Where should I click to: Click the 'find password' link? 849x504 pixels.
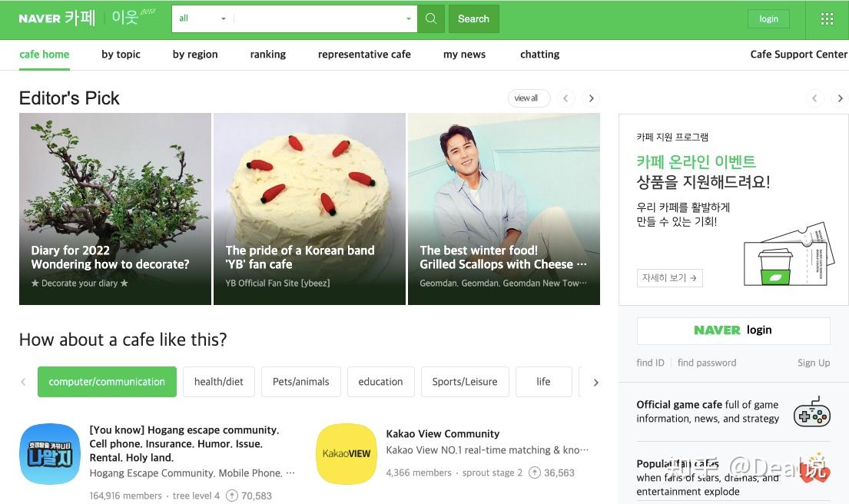pyautogui.click(x=707, y=363)
